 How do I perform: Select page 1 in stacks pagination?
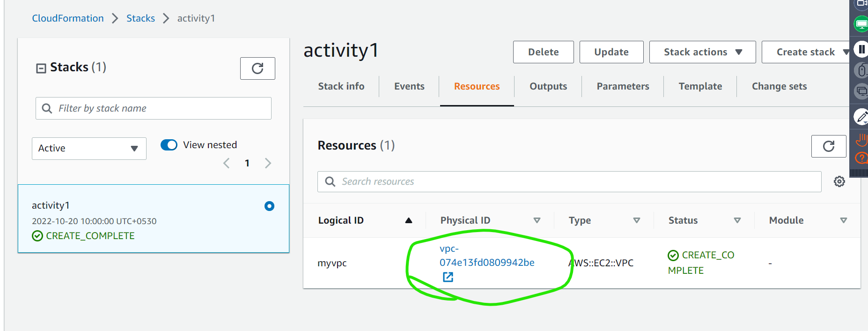(x=247, y=163)
